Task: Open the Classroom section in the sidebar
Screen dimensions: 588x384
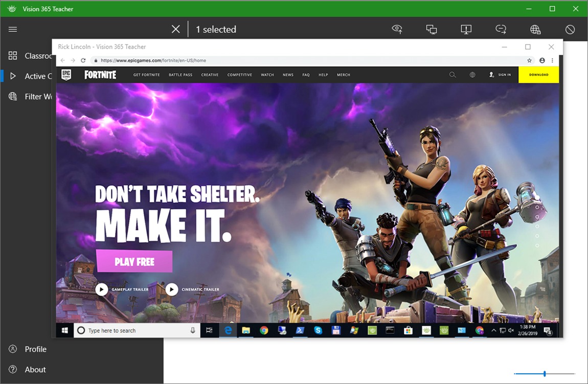Action: tap(30, 56)
